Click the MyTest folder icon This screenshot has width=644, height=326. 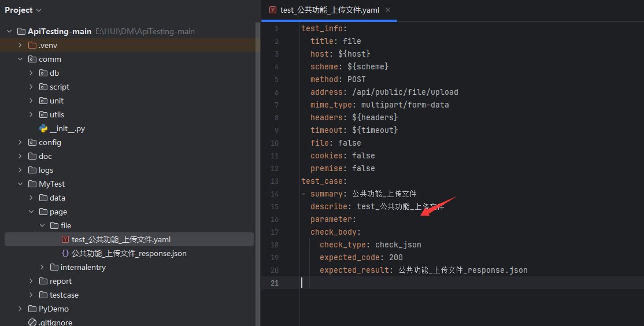tap(32, 184)
